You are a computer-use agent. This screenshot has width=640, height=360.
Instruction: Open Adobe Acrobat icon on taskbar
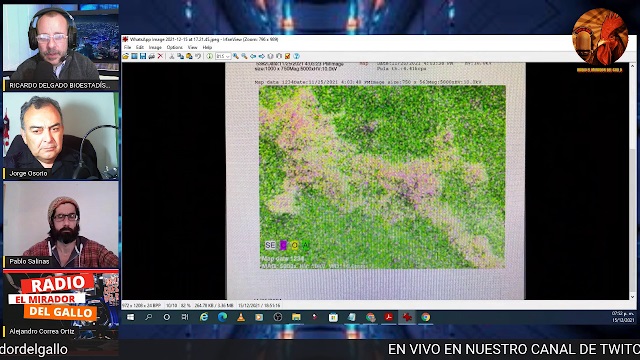389,317
